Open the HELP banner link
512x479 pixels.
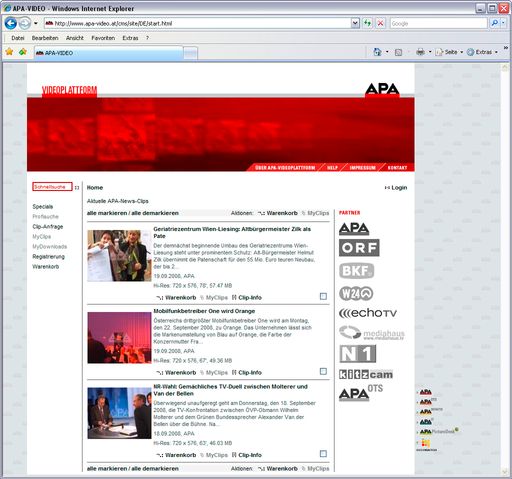(x=332, y=168)
